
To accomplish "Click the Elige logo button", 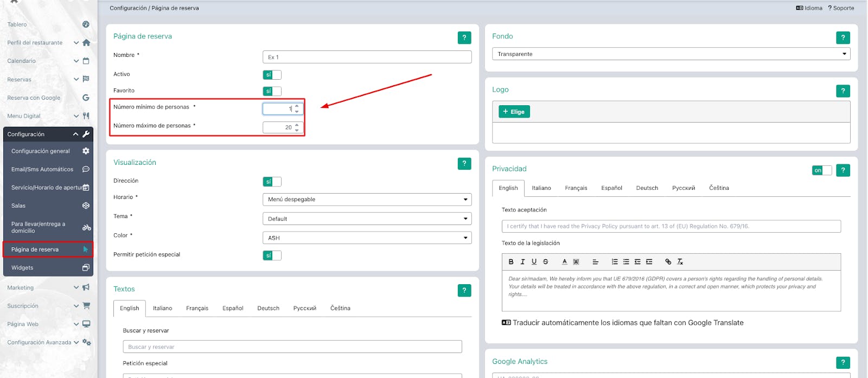I will [514, 112].
